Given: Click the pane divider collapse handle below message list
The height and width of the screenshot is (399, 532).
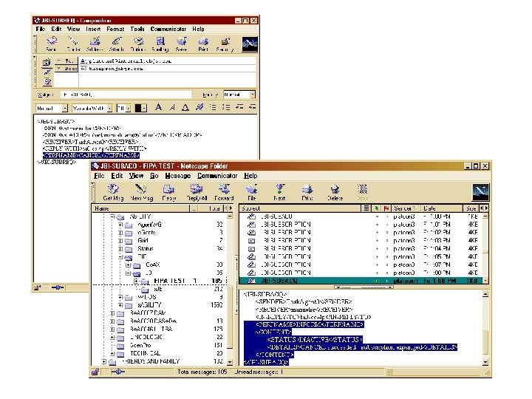Looking at the screenshot, I should (364, 287).
